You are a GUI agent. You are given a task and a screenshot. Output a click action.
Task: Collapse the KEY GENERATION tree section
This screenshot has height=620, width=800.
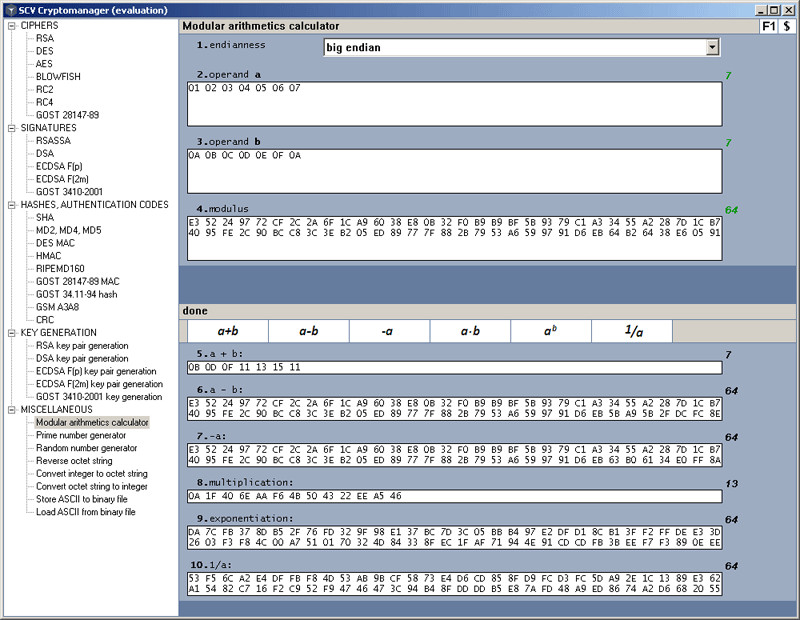pyautogui.click(x=11, y=333)
